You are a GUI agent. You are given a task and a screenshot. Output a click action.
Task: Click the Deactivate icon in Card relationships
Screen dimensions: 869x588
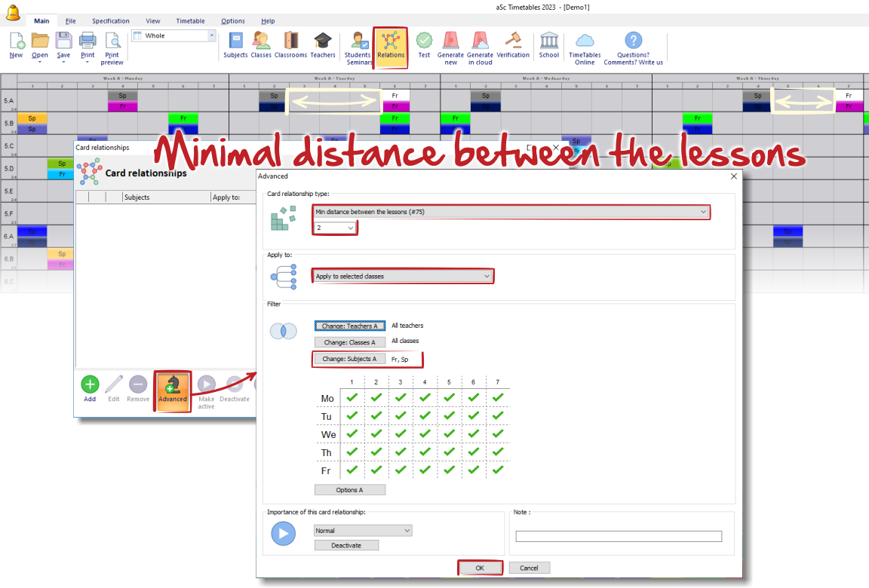pyautogui.click(x=235, y=384)
